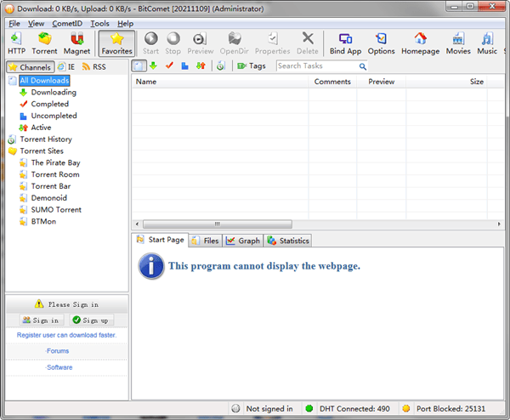Switch to the Statistics tab
This screenshot has height=420, width=510.
(288, 241)
